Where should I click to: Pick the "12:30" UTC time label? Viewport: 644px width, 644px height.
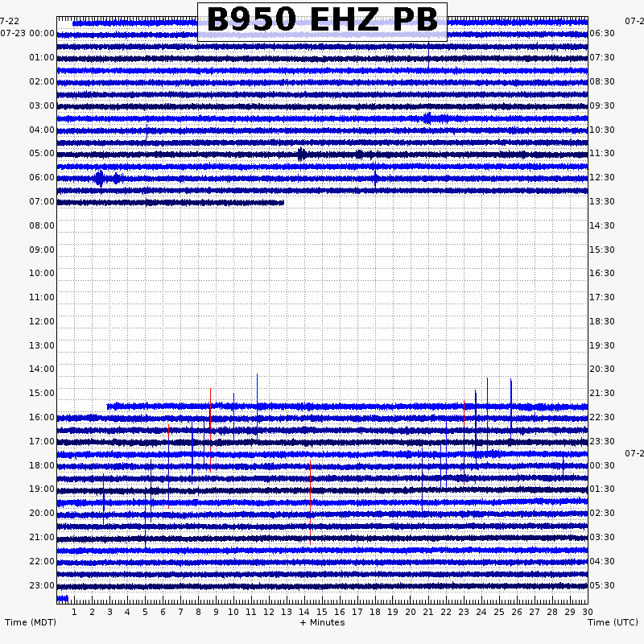pos(602,177)
